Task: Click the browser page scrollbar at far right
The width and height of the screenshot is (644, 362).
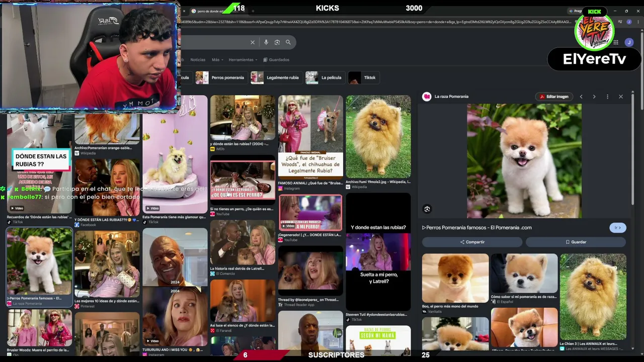Action: pyautogui.click(x=641, y=70)
